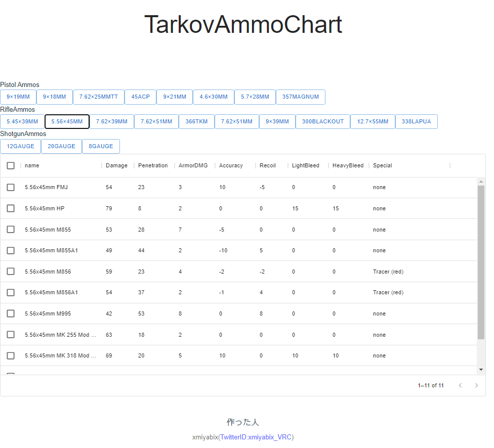Viewport: 494px width, 448px height.
Task: Open 20GAUGE shotgun ammo
Action: tap(61, 147)
